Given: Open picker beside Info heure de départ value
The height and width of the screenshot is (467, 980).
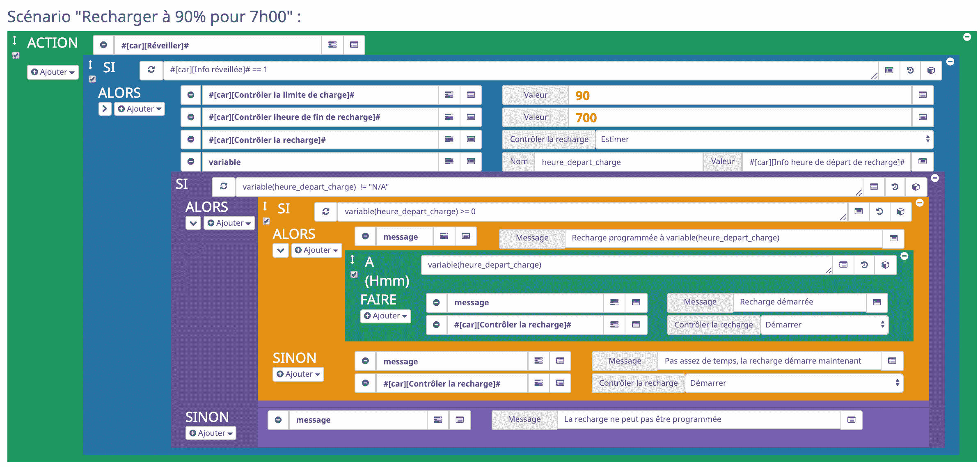Looking at the screenshot, I should pos(923,161).
